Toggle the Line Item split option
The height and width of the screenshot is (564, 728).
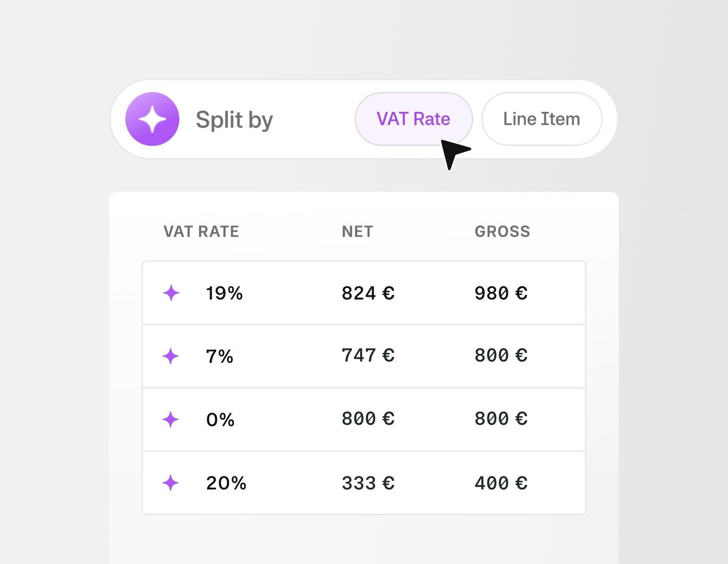coord(542,119)
